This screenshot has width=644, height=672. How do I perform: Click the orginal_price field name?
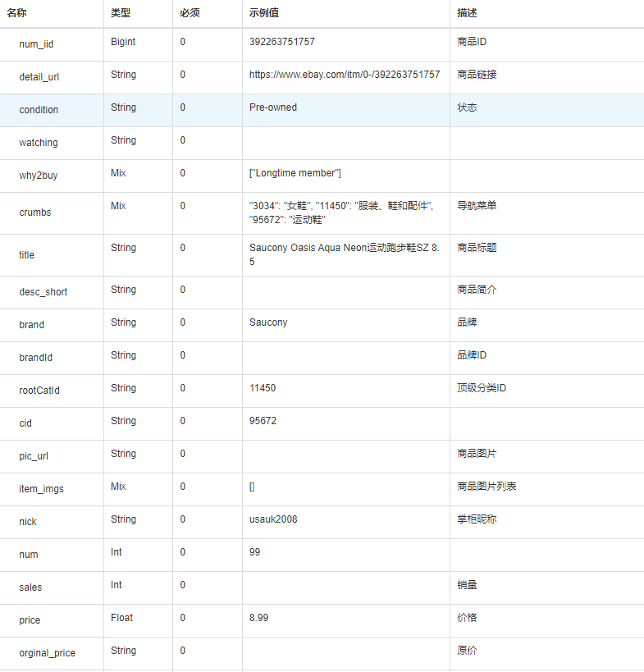(x=47, y=653)
